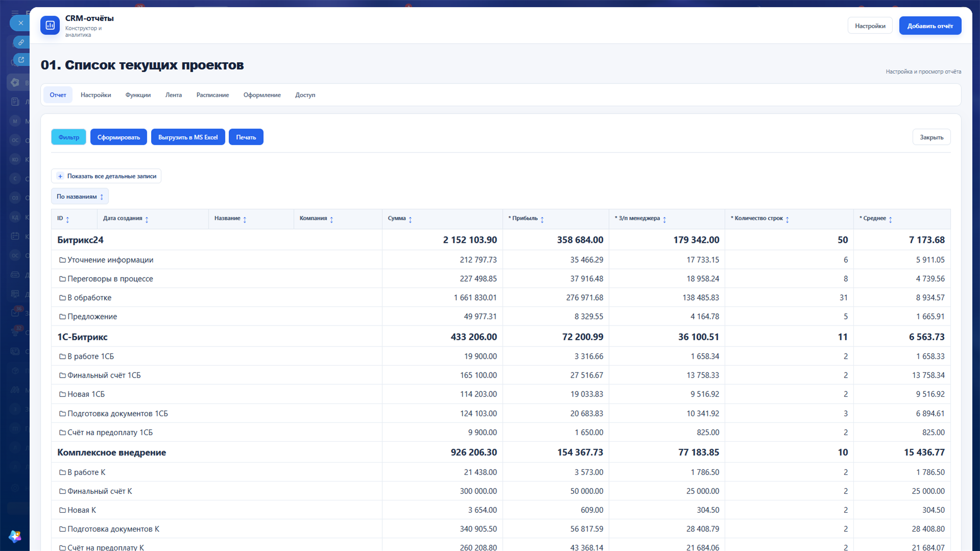The height and width of the screenshot is (551, 980).
Task: Switch to the Отчет tab
Action: click(x=58, y=95)
